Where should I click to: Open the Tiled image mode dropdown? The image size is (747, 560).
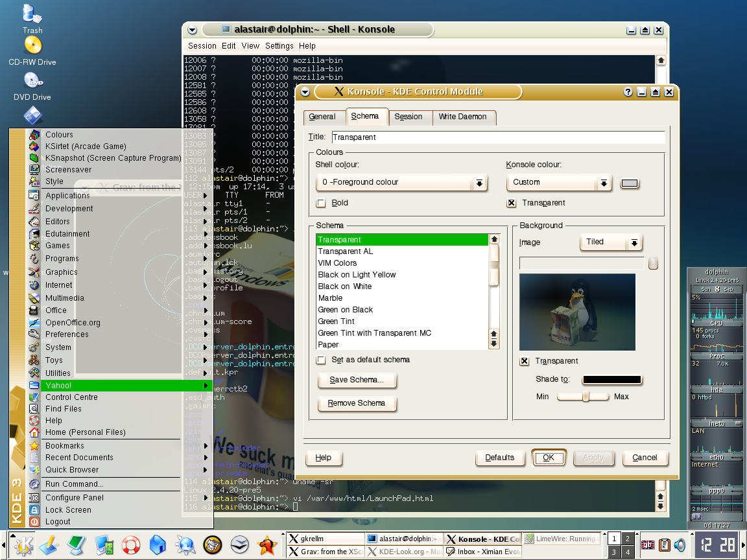611,242
